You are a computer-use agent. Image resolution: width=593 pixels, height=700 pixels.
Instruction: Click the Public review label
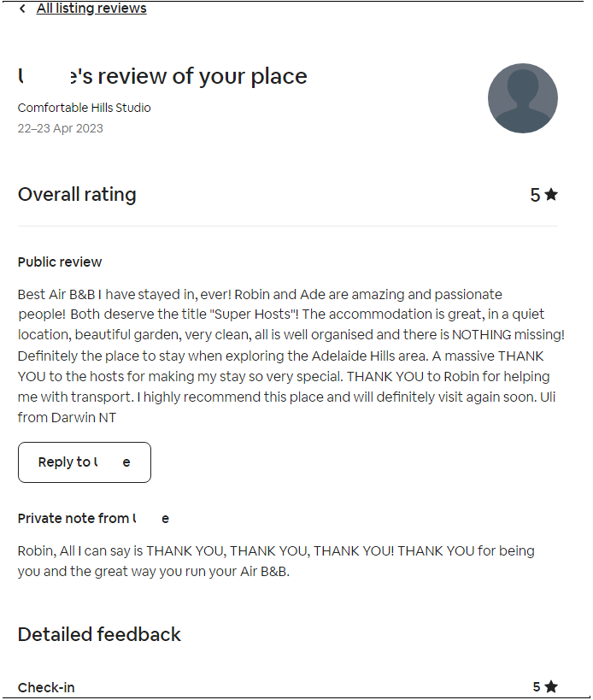[x=60, y=262]
